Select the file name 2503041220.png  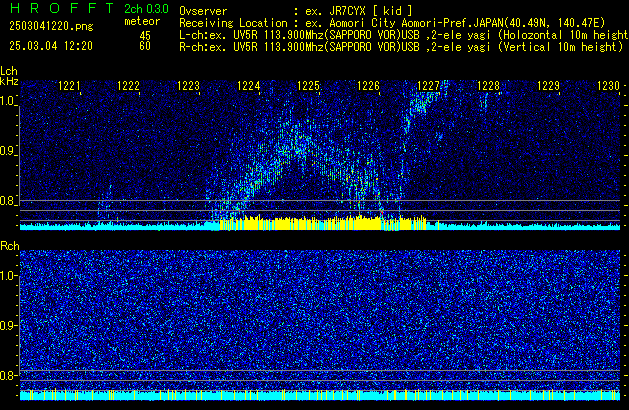pos(51,26)
